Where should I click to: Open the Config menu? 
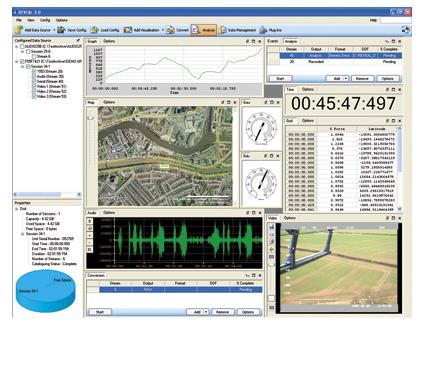click(45, 20)
